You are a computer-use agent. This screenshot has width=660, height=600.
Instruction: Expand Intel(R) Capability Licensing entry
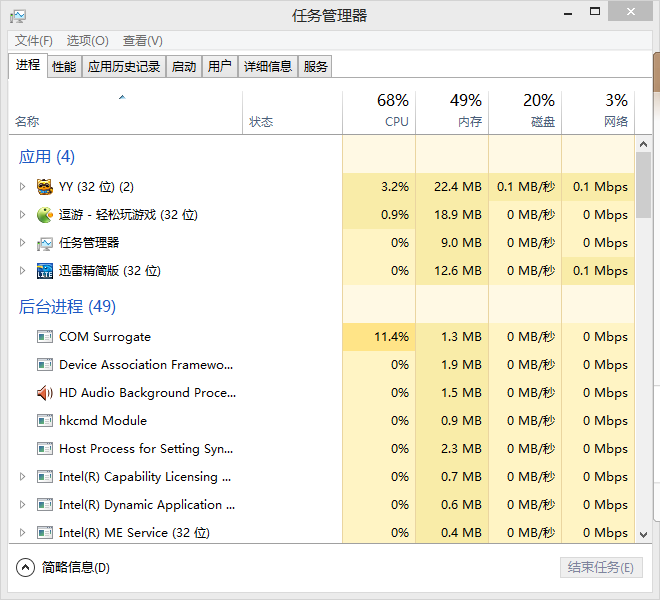tap(22, 477)
